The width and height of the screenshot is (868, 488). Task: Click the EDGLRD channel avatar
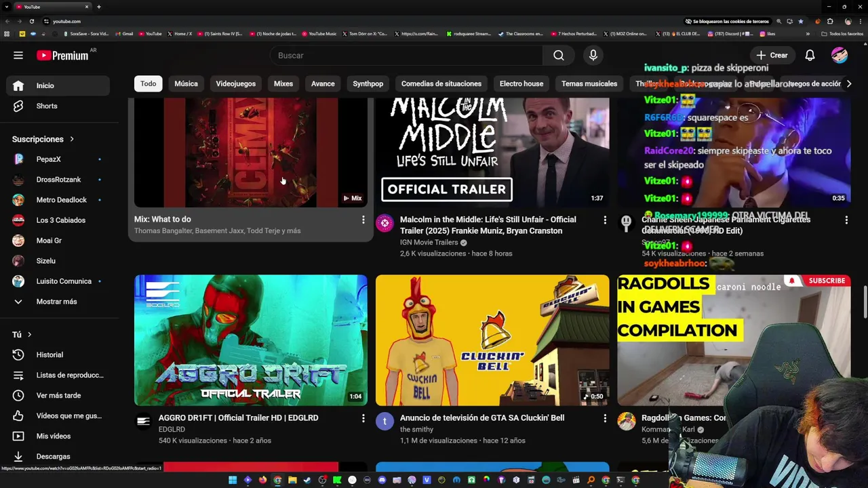pos(143,422)
